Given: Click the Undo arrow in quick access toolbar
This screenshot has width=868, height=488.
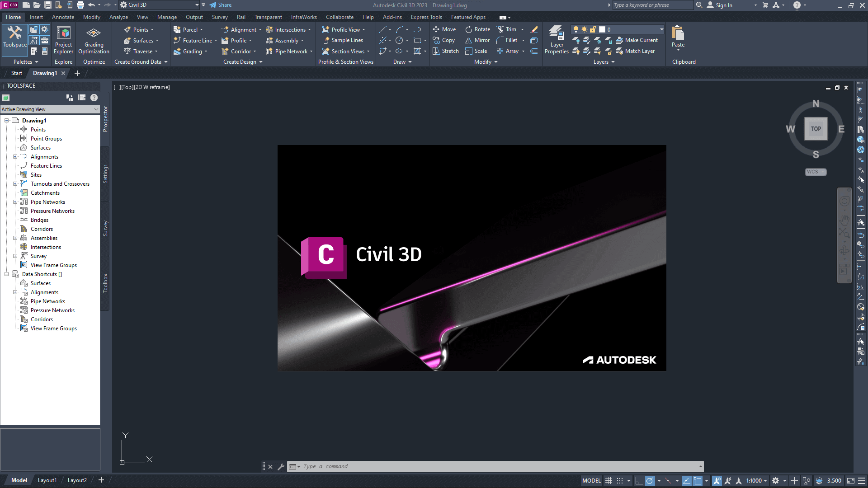Looking at the screenshot, I should (x=91, y=5).
